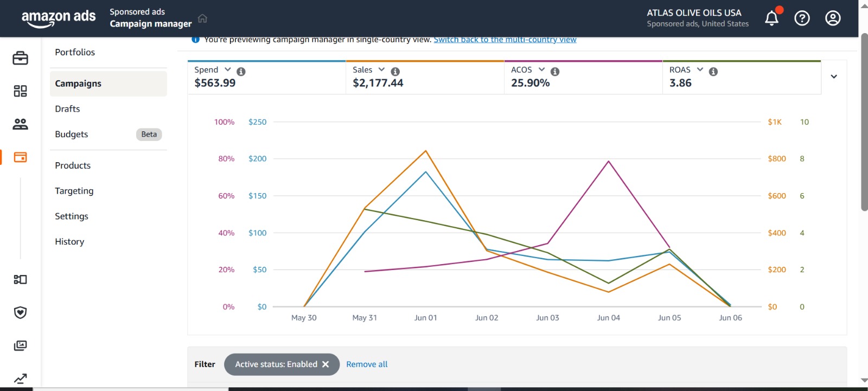Select Portfolios in the side menu
Image resolution: width=868 pixels, height=391 pixels.
[75, 52]
